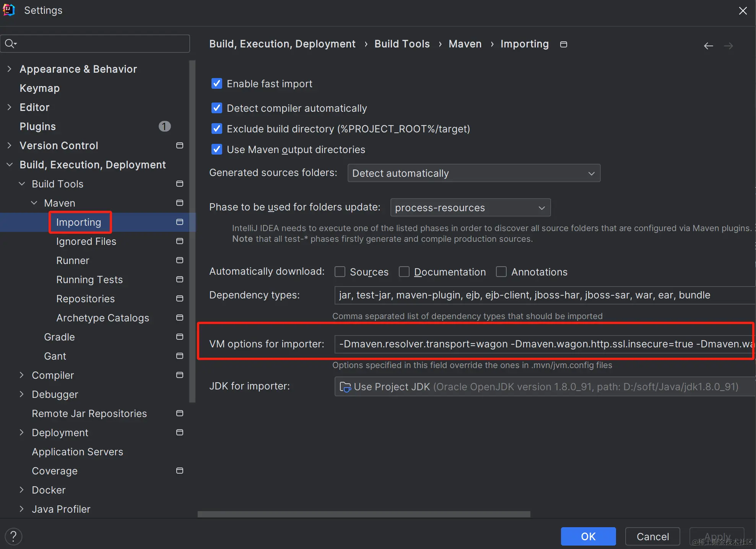Open Application Servers settings
756x549 pixels.
point(78,452)
